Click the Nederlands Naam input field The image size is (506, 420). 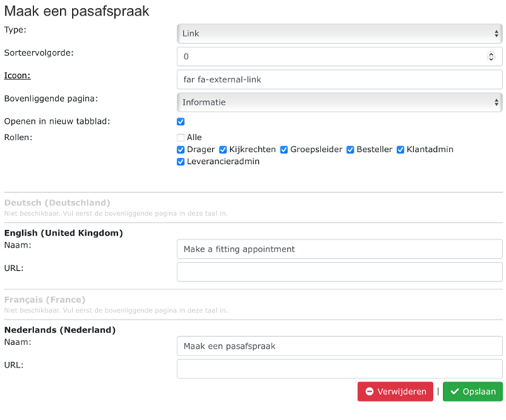[339, 347]
